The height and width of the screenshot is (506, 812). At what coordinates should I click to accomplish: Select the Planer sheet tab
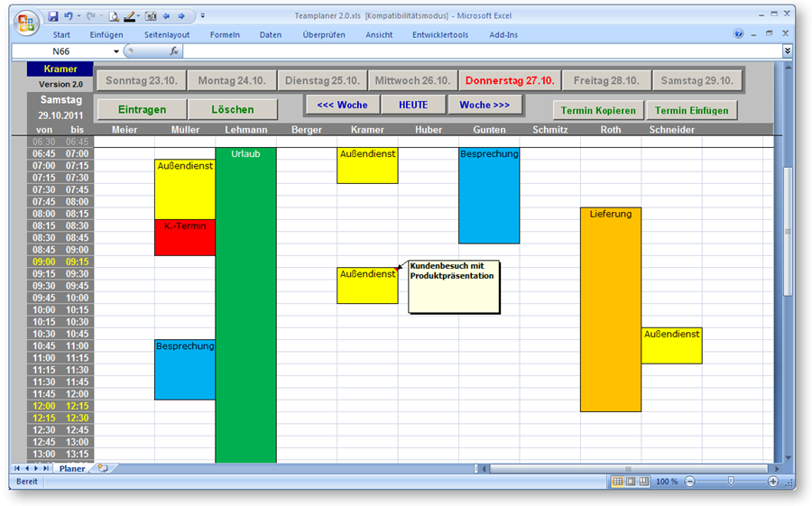pyautogui.click(x=71, y=468)
